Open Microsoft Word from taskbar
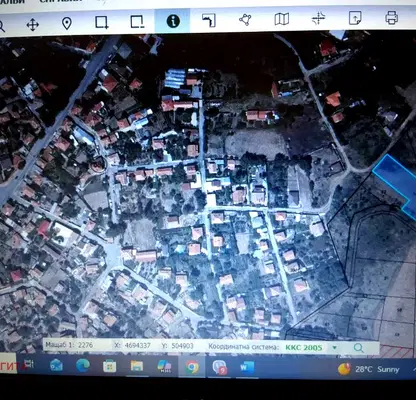Viewport: 416px width, 400px height. tap(247, 368)
